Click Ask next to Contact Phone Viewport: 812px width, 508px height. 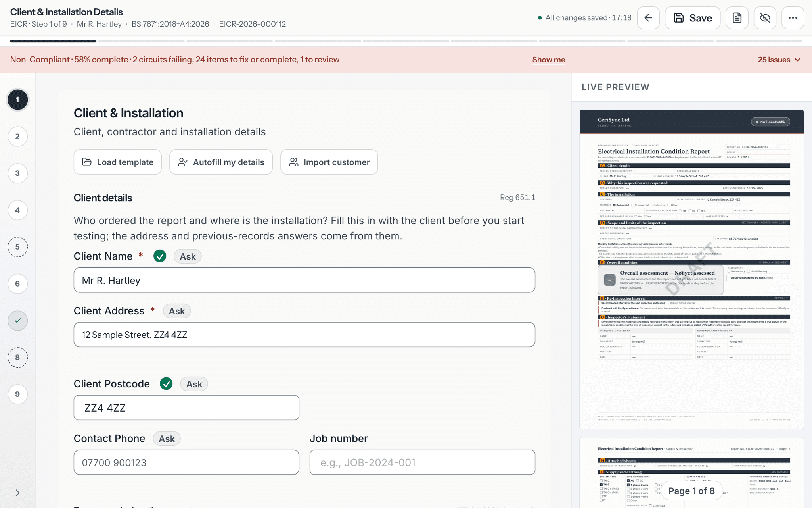(x=167, y=439)
